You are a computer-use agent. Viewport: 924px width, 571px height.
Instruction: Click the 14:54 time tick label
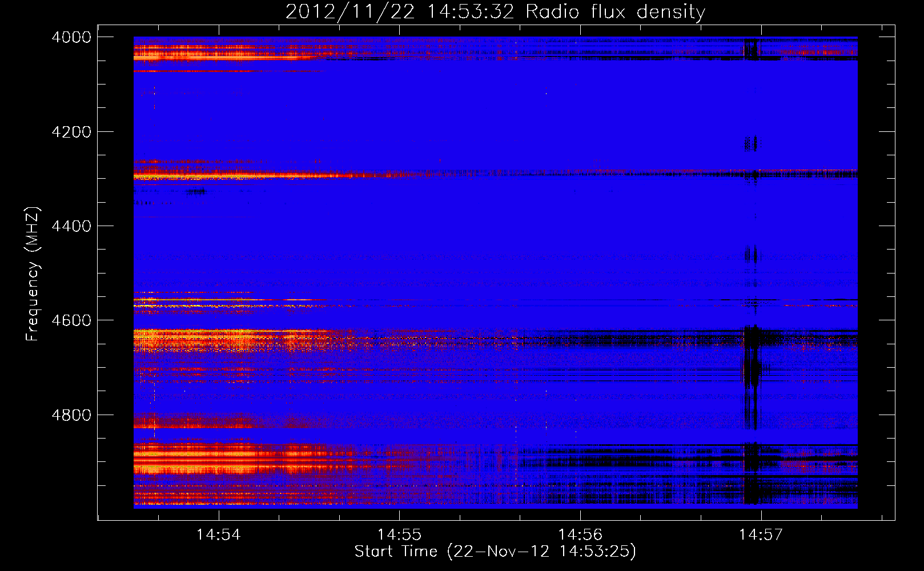(x=218, y=534)
